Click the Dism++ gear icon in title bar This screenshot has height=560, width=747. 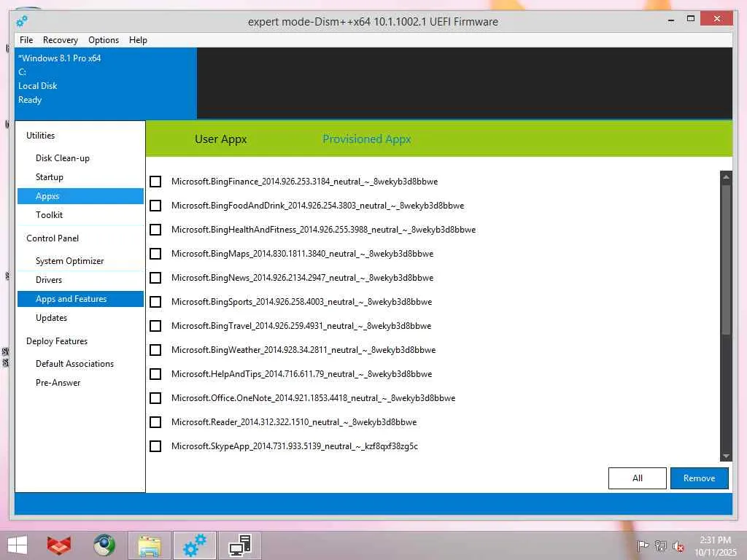(x=21, y=21)
